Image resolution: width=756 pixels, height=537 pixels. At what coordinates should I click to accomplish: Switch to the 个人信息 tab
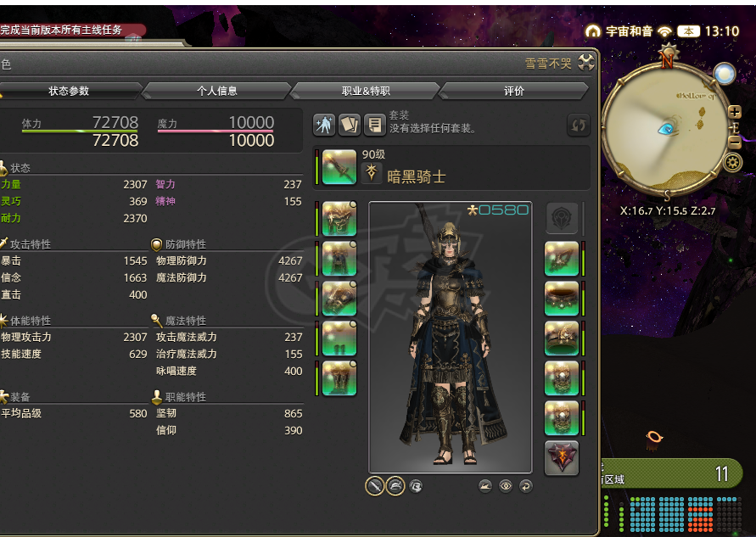point(217,91)
